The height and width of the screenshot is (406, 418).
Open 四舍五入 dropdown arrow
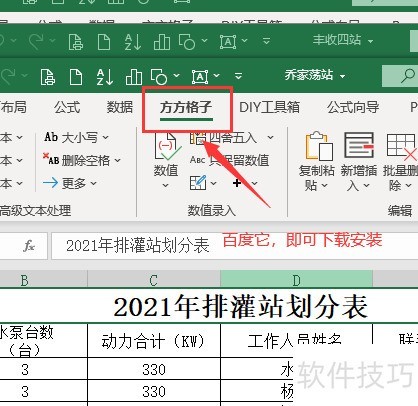270,137
